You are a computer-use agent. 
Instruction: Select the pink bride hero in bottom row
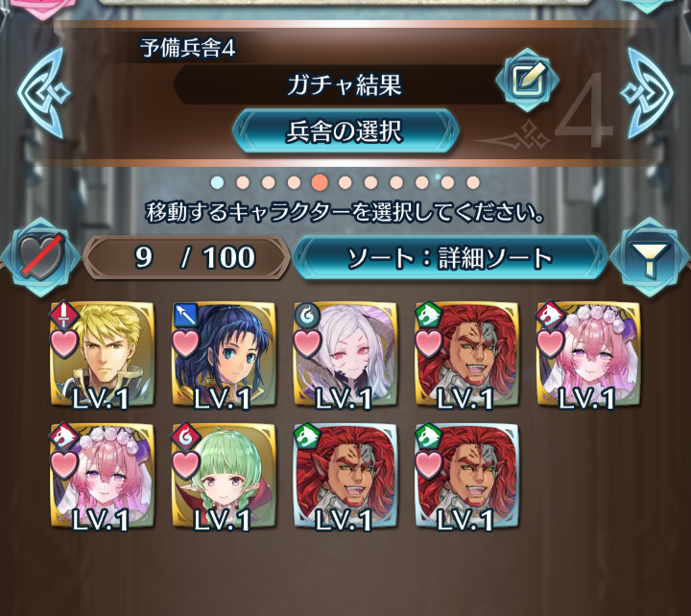pyautogui.click(x=103, y=476)
